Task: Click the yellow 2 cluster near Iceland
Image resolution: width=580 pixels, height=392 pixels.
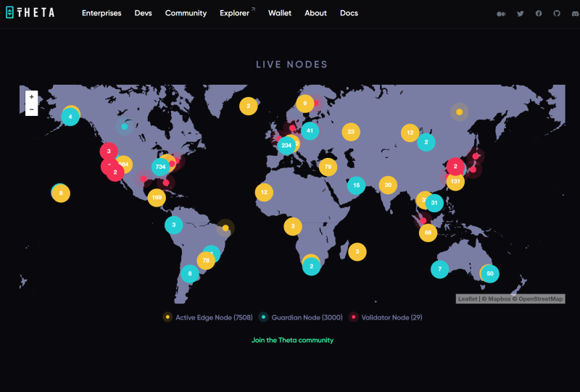Action: click(248, 106)
